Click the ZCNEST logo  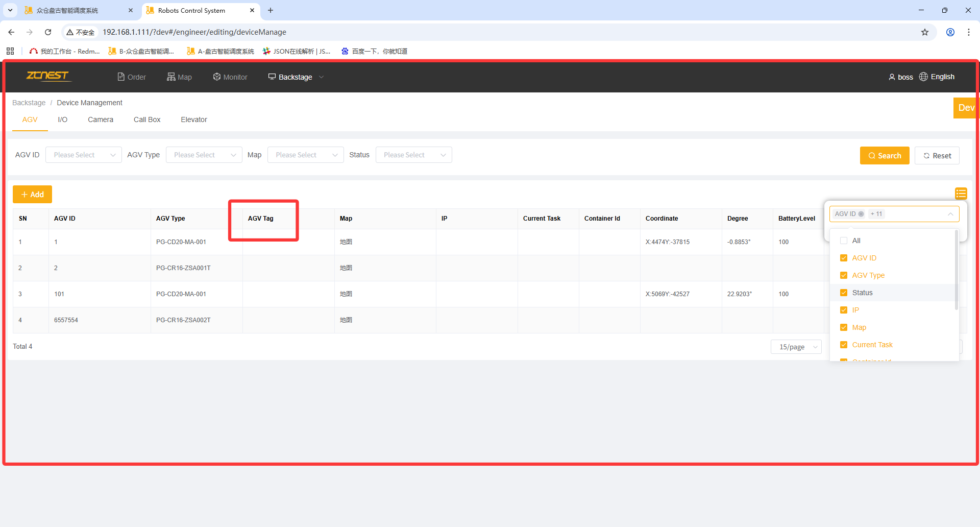coord(47,76)
